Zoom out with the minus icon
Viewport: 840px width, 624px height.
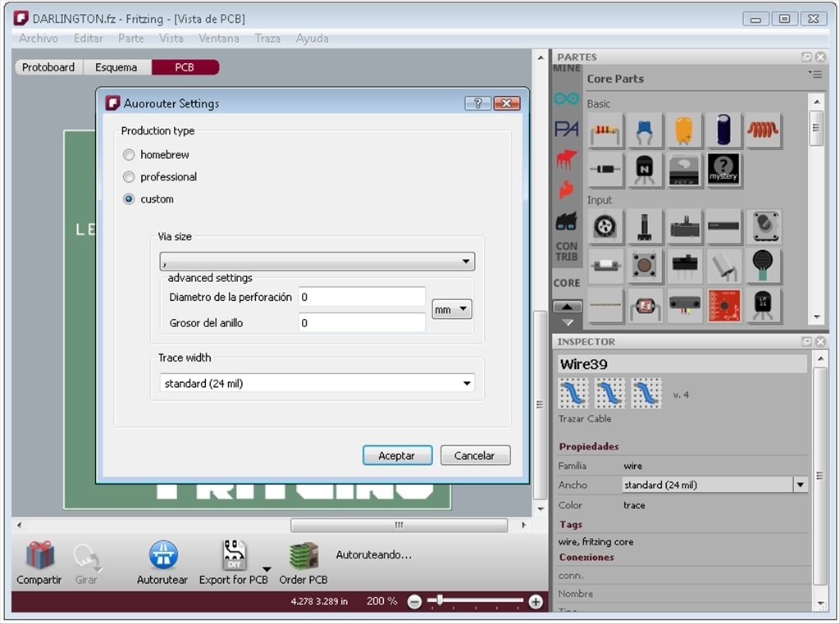(x=414, y=602)
